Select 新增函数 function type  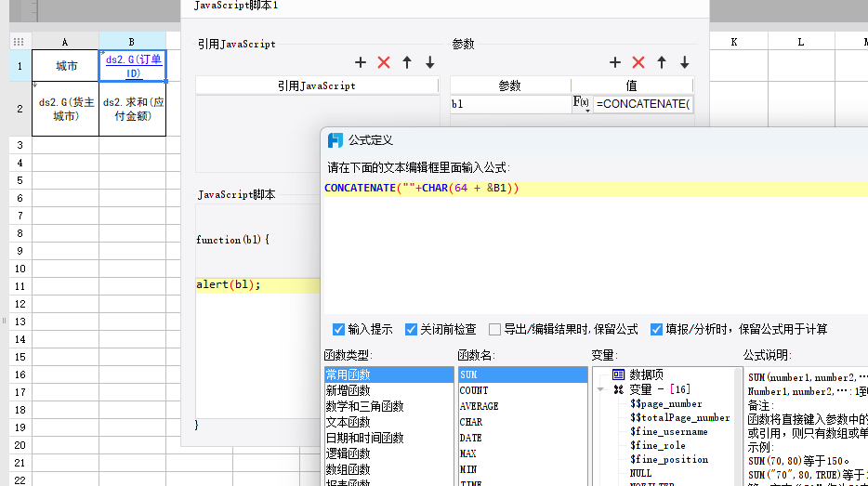(x=388, y=391)
